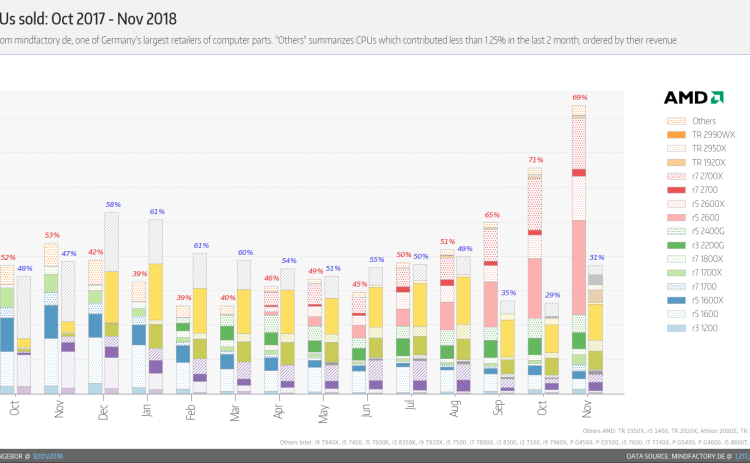This screenshot has height=463, width=750.
Task: Click the blue 35% percentage label
Action: 508,293
